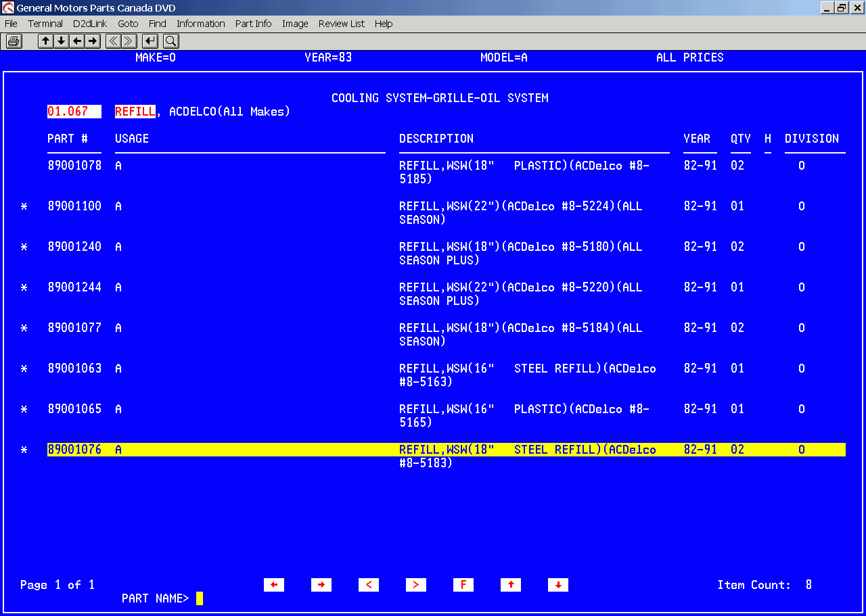Click the DIVISION column header

(812, 139)
